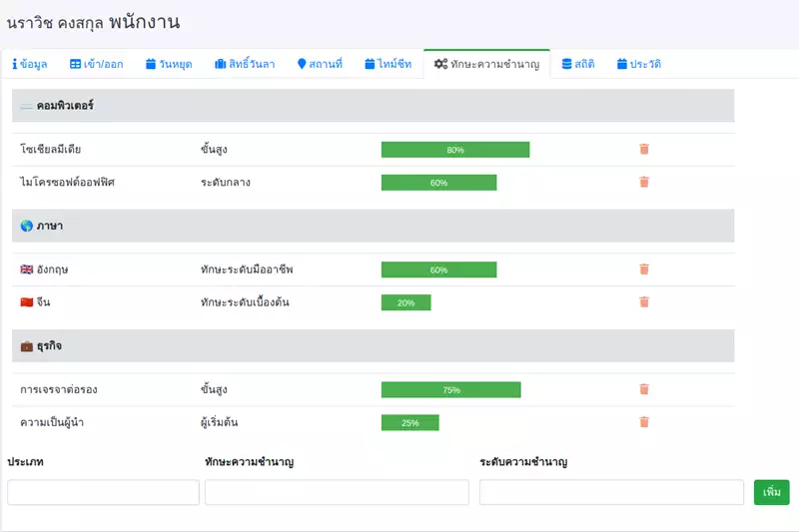Focus the ทักษะความชำนาญ input field
799x532 pixels.
click(337, 492)
